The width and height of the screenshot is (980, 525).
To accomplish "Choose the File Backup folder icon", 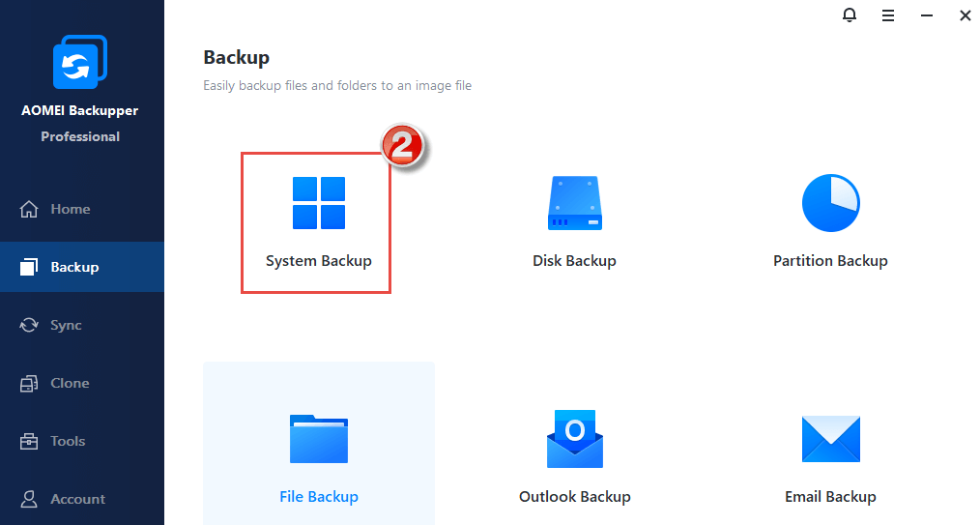I will tap(318, 438).
